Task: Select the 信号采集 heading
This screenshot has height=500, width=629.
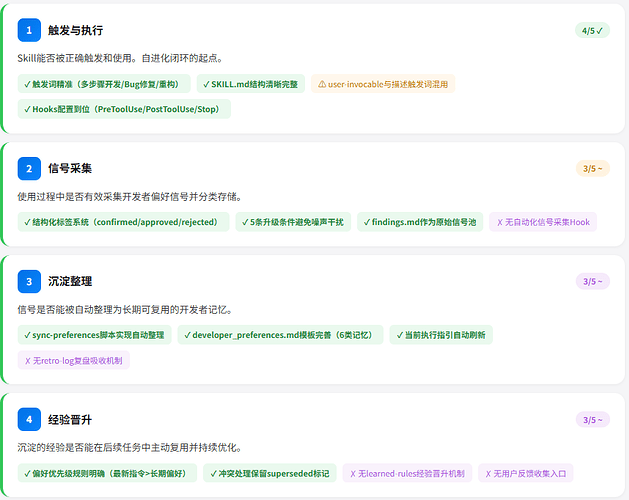Action: coord(70,169)
